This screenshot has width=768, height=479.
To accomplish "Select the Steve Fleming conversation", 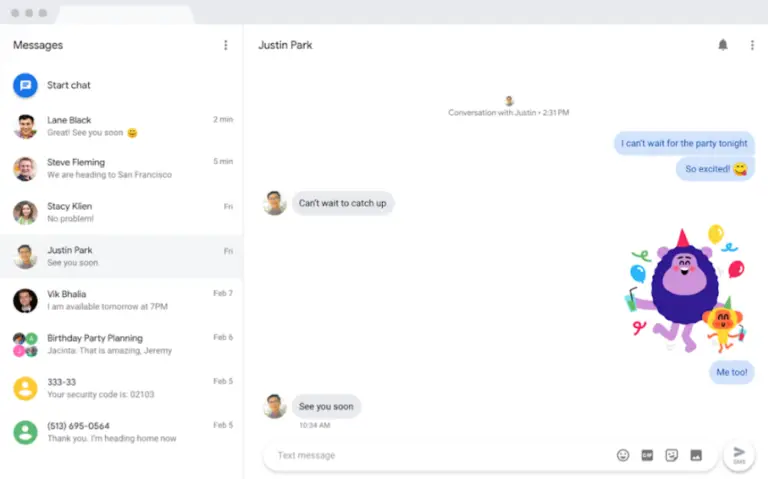I will pos(122,168).
